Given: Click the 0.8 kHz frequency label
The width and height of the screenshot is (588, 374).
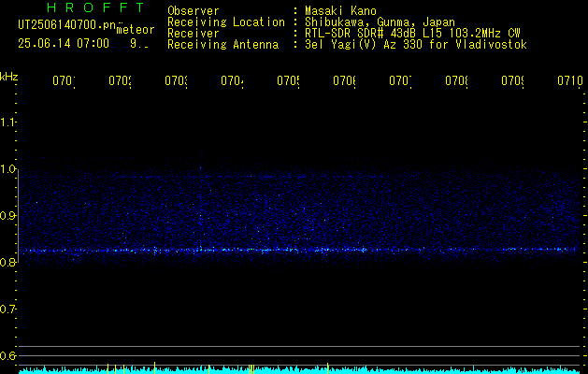Looking at the screenshot, I should (7, 262).
